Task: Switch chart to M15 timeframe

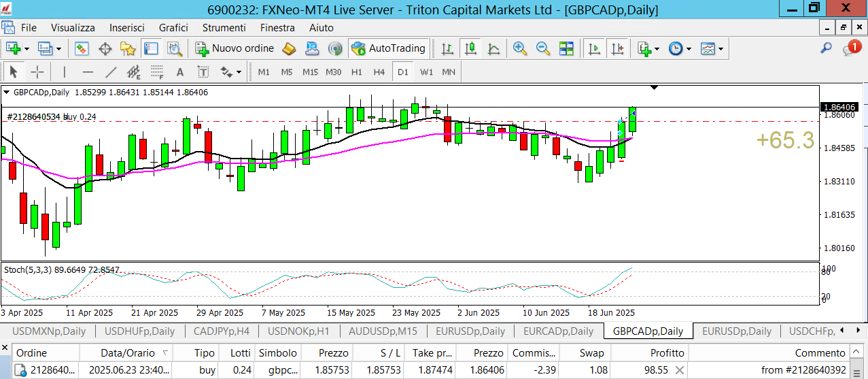Action: [x=310, y=71]
